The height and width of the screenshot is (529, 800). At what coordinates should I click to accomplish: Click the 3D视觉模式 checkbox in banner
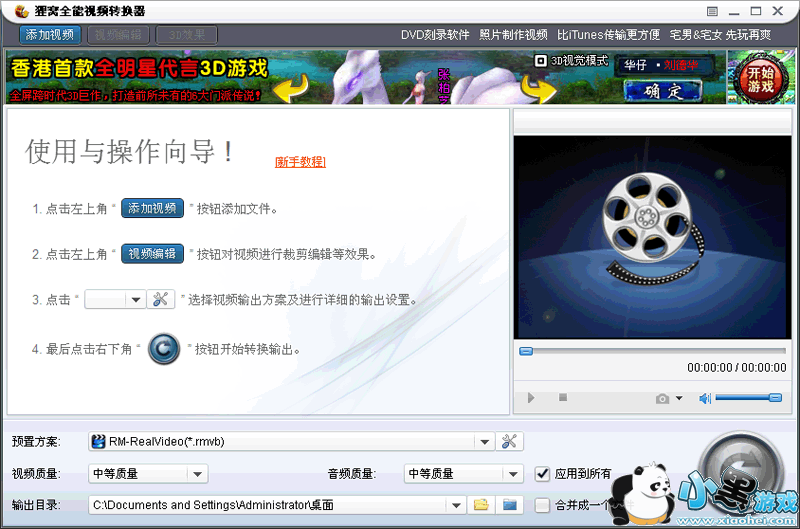(540, 61)
